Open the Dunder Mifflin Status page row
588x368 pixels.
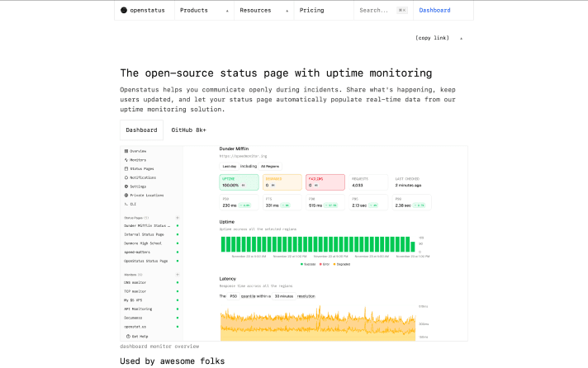click(x=151, y=225)
